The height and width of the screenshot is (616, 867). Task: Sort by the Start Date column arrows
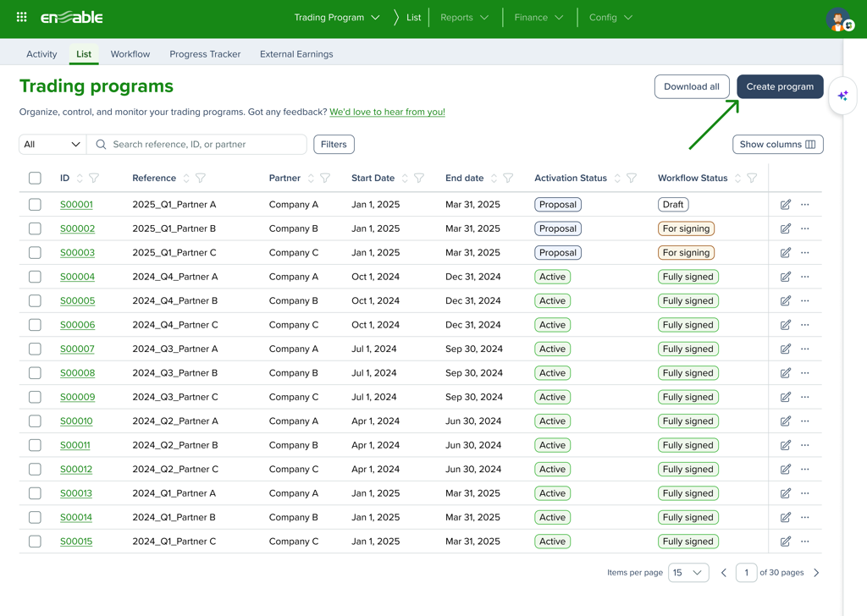(x=405, y=179)
